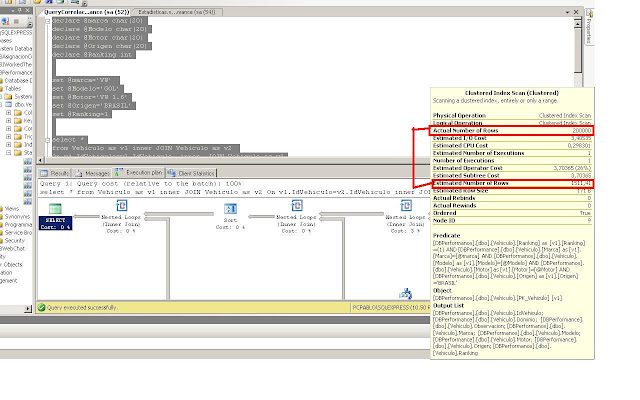Open the Messages tab
The width and height of the screenshot is (640, 400).
tap(92, 173)
